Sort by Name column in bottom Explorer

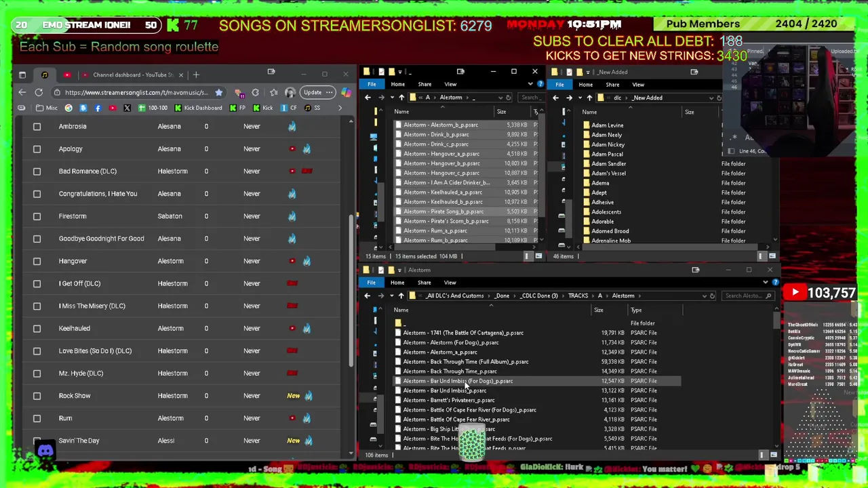click(x=401, y=310)
